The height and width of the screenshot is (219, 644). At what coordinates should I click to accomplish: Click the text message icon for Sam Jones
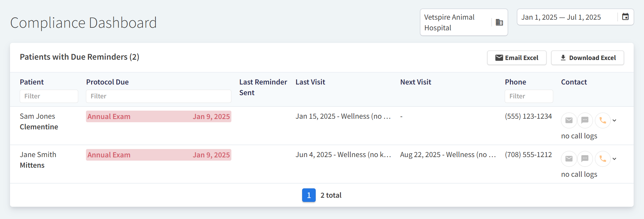(585, 120)
